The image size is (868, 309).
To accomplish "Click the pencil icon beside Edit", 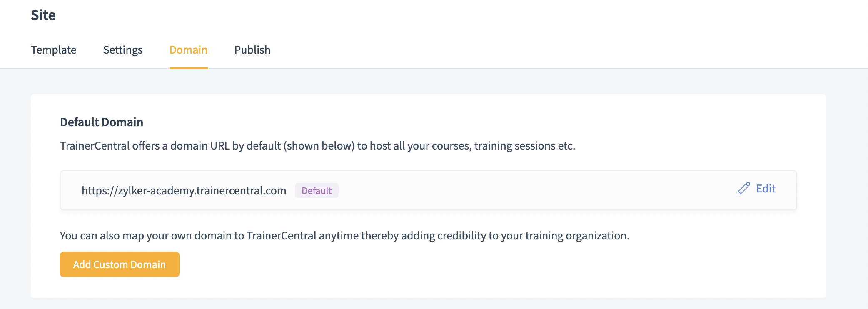I will pos(743,189).
